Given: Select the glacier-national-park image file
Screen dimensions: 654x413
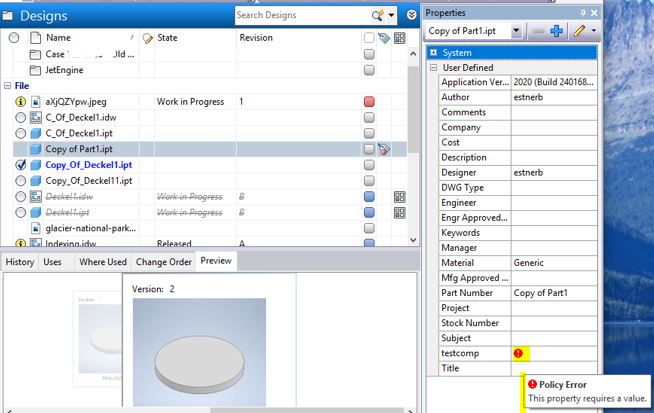Looking at the screenshot, I should (x=91, y=228).
